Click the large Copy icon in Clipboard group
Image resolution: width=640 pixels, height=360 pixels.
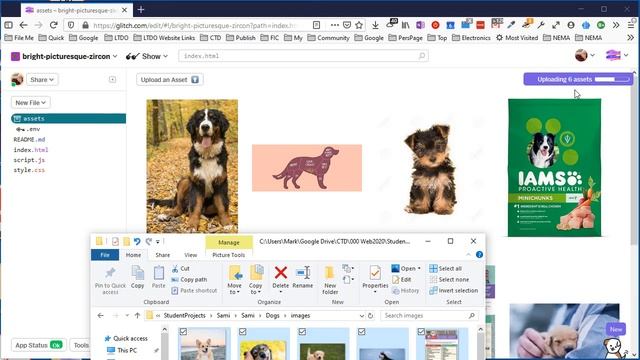[138, 277]
